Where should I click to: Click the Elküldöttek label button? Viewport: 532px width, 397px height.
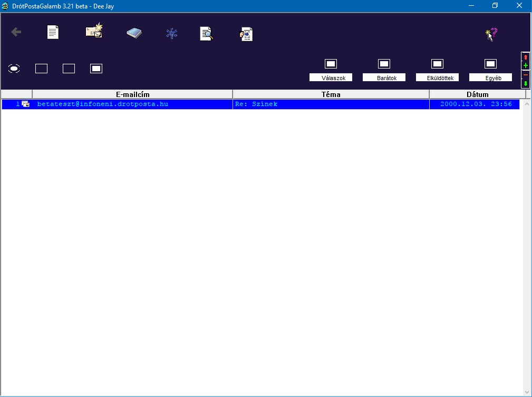(x=437, y=78)
